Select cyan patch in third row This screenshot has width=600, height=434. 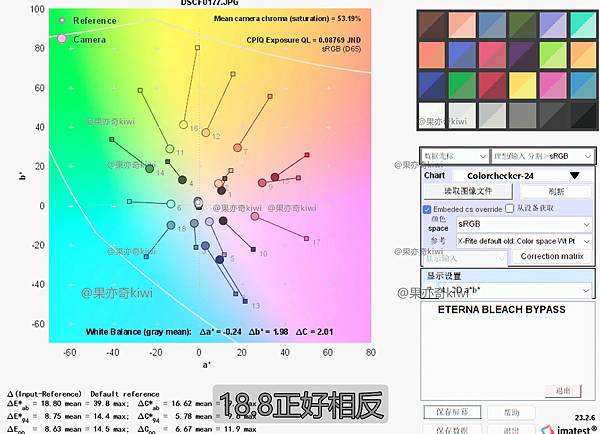tap(583, 85)
